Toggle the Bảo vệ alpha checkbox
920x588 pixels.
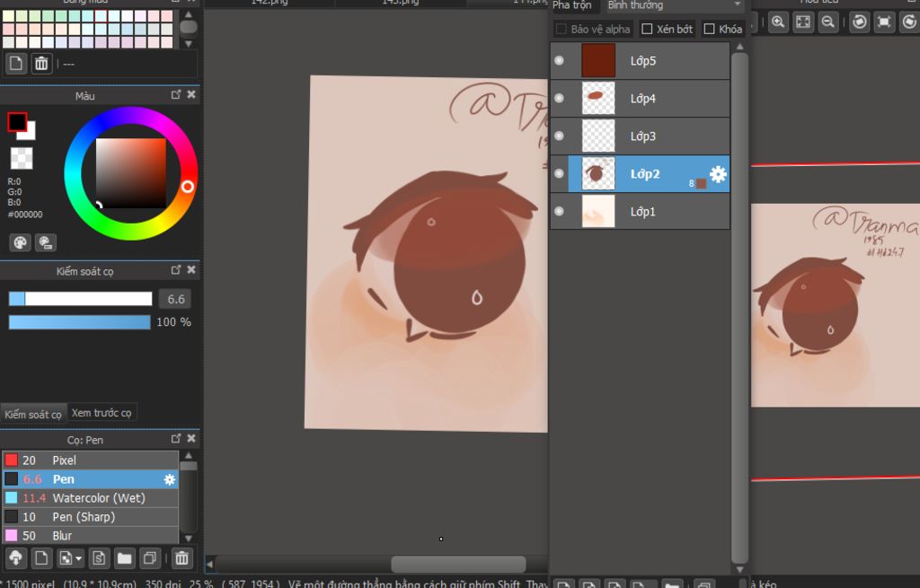click(x=562, y=29)
